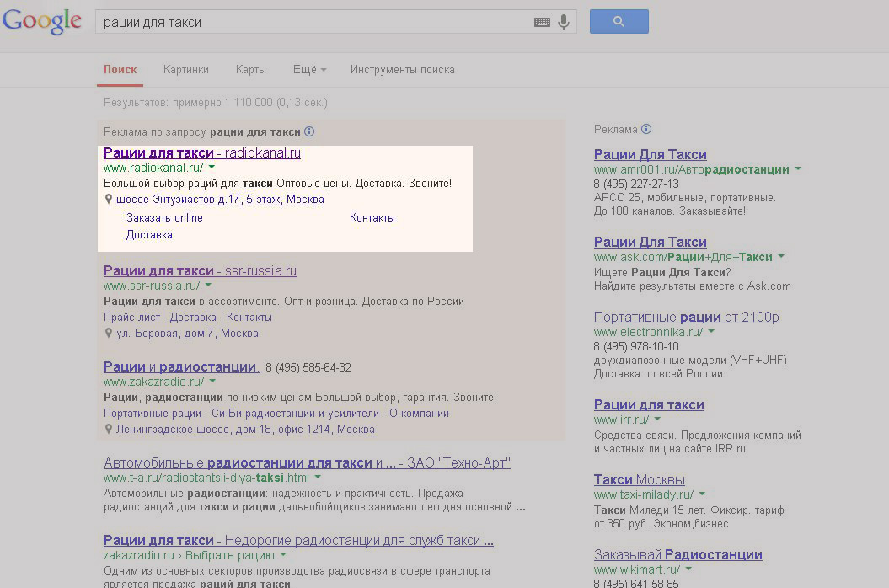The height and width of the screenshot is (588, 889).
Task: Select the Поиск tab
Action: 120,69
